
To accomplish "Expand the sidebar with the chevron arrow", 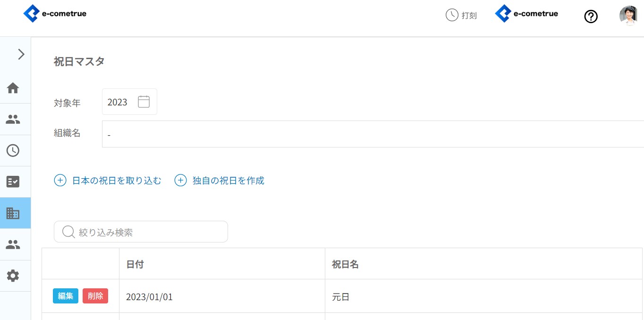I will 21,54.
